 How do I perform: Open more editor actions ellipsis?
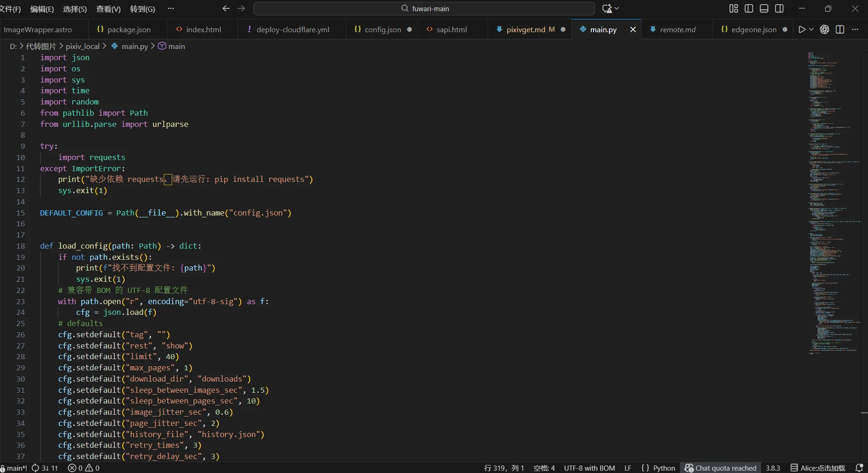coord(855,29)
